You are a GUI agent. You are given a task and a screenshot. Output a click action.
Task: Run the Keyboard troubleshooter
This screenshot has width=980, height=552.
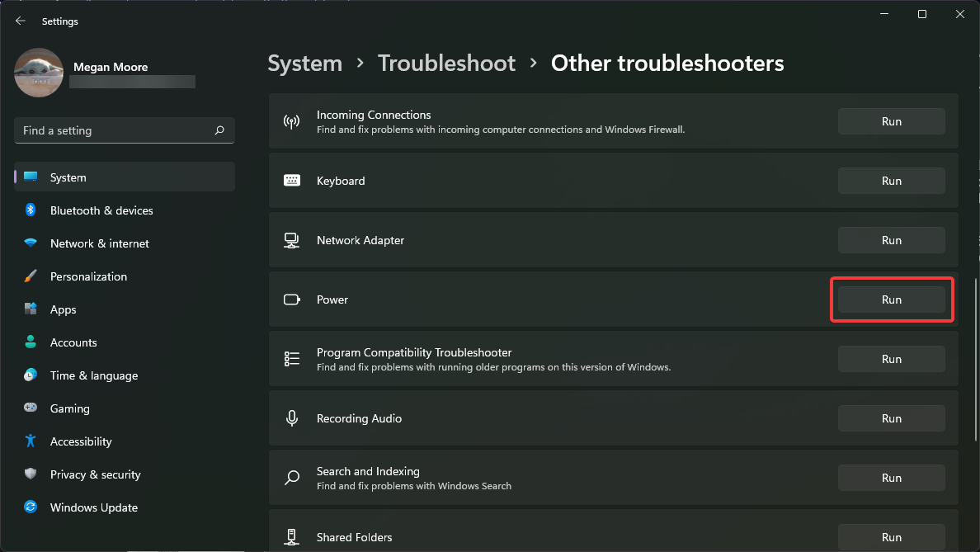[x=891, y=181]
